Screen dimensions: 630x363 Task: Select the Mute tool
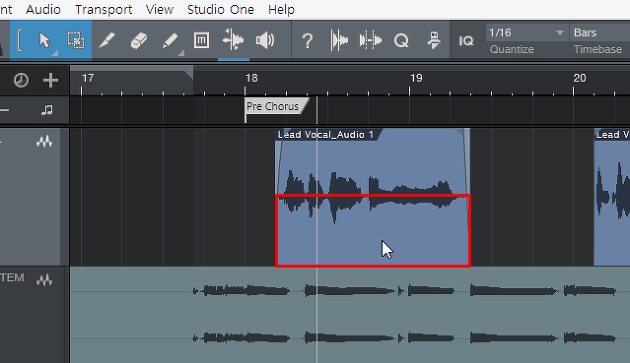[x=201, y=40]
